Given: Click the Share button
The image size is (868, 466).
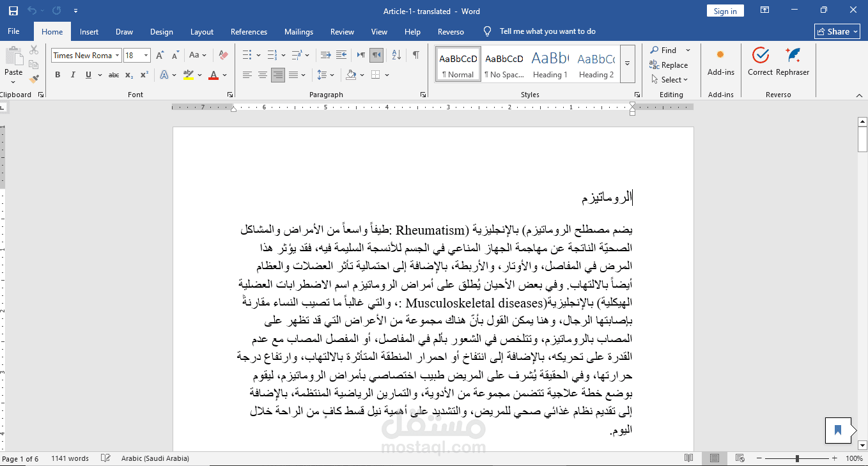Looking at the screenshot, I should [837, 31].
